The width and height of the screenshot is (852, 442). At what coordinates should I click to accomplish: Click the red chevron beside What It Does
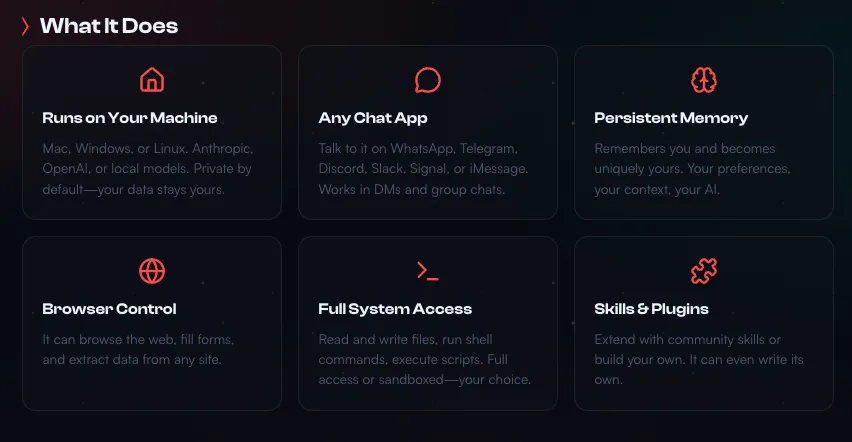click(x=25, y=27)
